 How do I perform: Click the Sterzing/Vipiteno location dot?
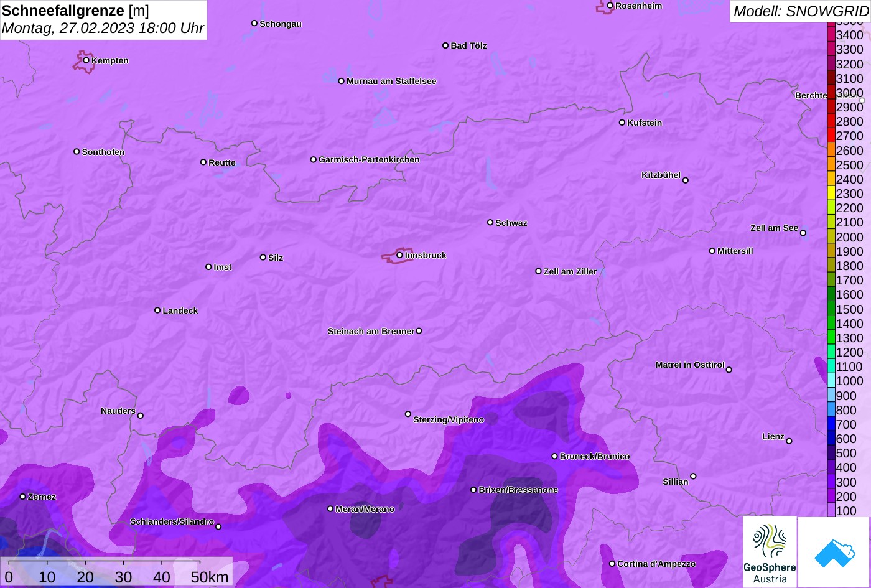408,414
